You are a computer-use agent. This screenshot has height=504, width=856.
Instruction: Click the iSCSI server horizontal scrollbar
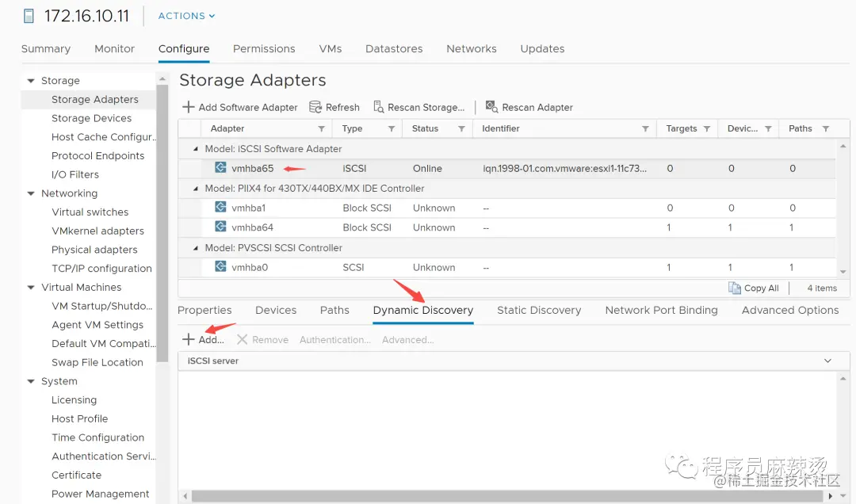(x=506, y=496)
